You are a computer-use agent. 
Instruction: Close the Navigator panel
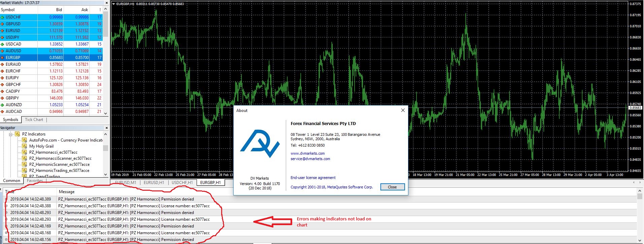pyautogui.click(x=107, y=128)
